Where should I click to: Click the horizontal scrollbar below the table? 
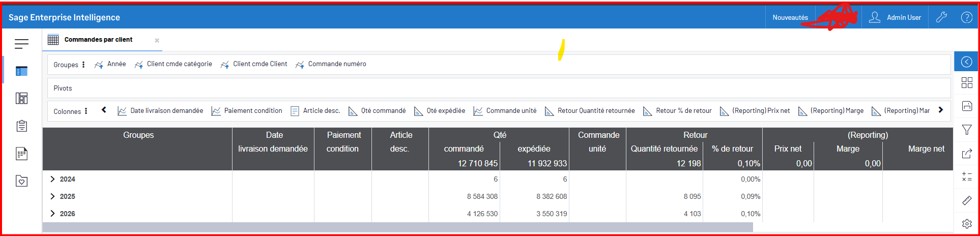pos(397,227)
